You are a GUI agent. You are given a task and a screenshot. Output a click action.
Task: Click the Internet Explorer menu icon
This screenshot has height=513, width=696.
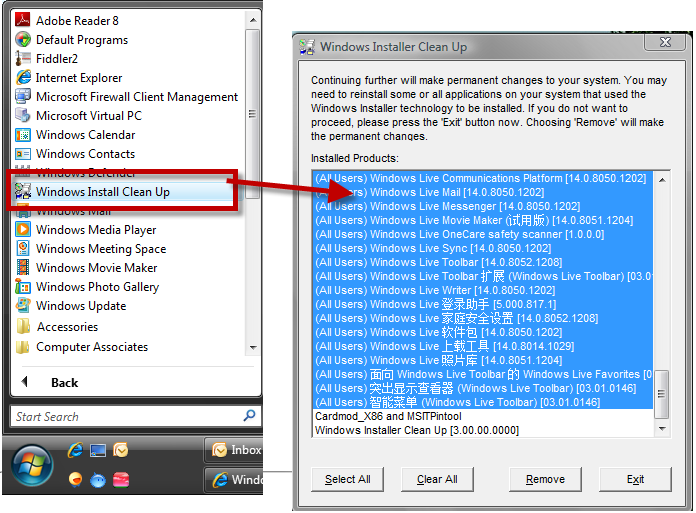[23, 78]
